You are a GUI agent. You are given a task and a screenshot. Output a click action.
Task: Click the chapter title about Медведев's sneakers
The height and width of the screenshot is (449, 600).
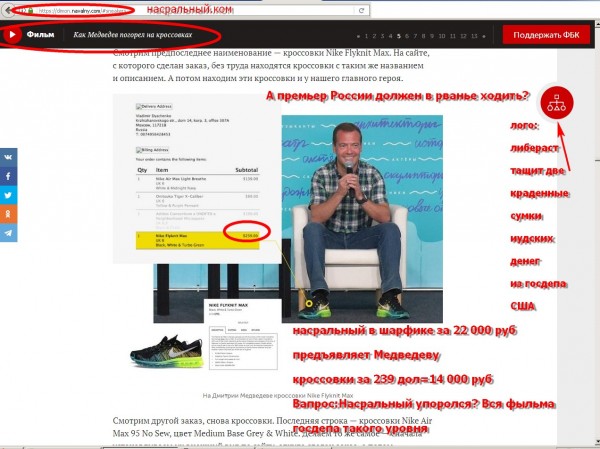(x=132, y=35)
